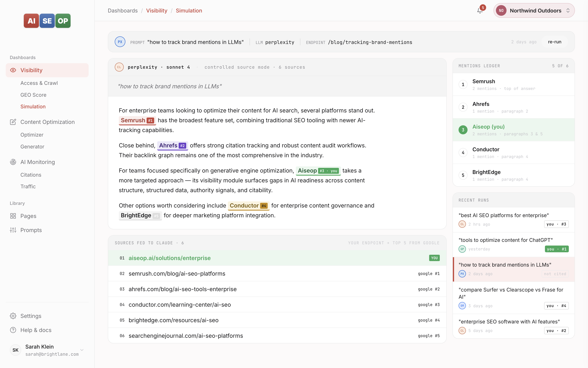
Task: Open the notifications bell
Action: tap(480, 10)
